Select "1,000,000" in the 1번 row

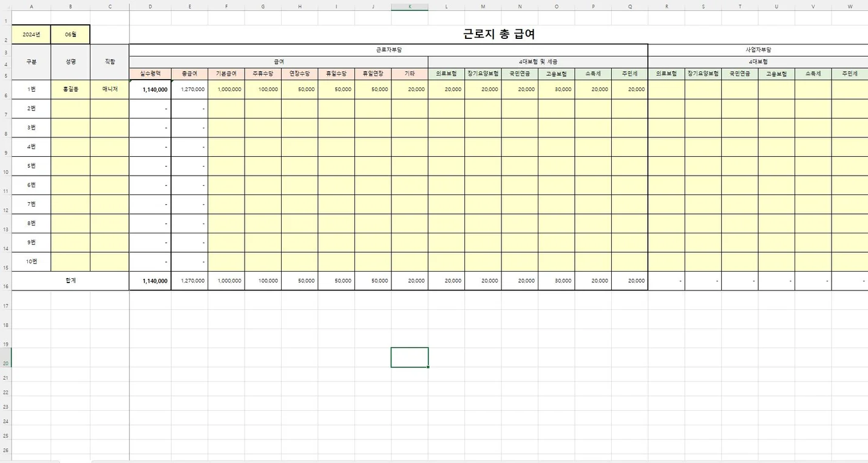click(226, 89)
